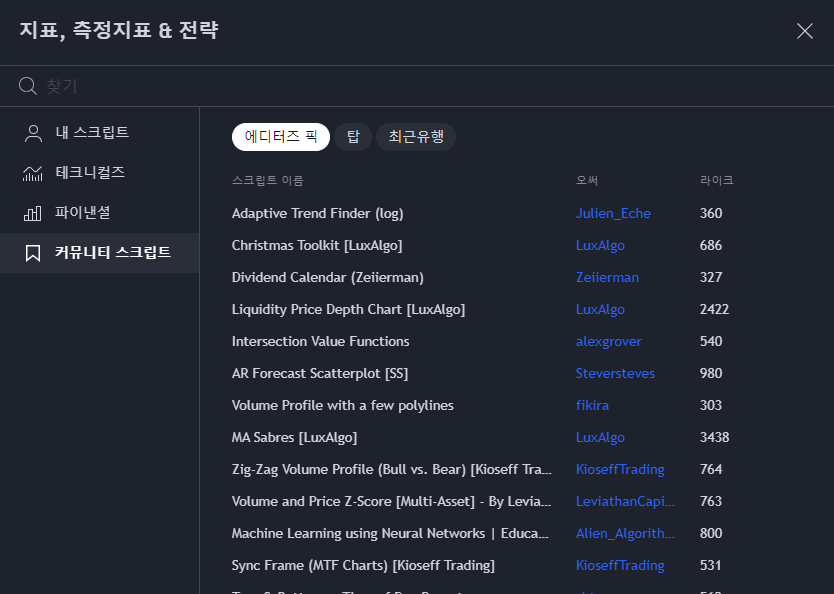Click the bar icon beside 파이낸셜
This screenshot has width=834, height=594.
33,213
